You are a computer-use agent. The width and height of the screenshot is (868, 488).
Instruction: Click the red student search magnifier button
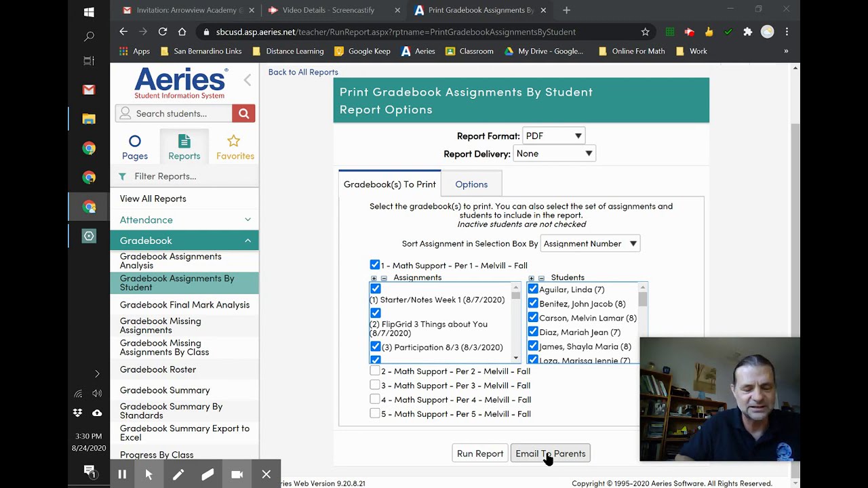pos(243,114)
